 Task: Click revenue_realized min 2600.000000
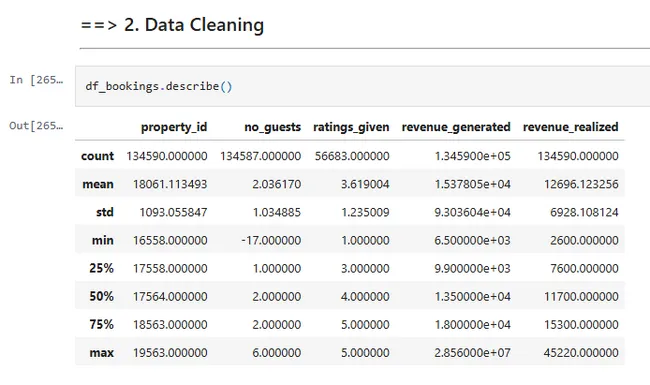585,240
